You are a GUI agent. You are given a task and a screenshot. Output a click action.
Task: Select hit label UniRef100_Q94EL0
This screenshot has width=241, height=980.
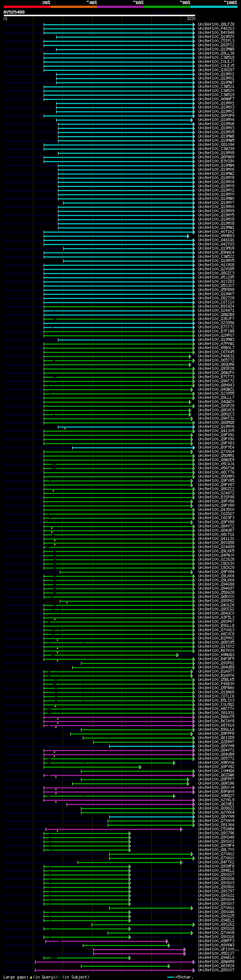pyautogui.click(x=216, y=958)
